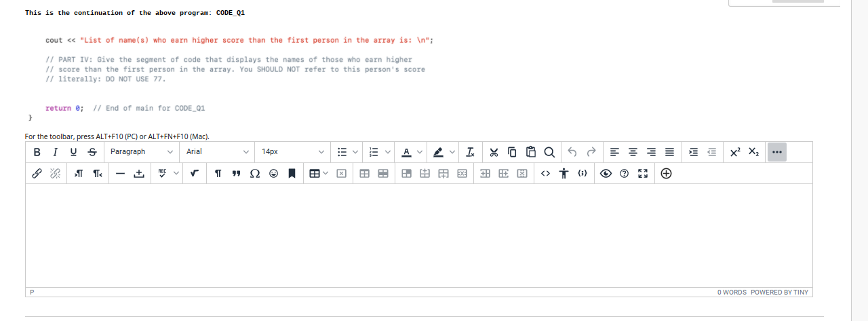Open the emoji picker smiley icon
Screen dimensions: 868x321
coord(273,174)
